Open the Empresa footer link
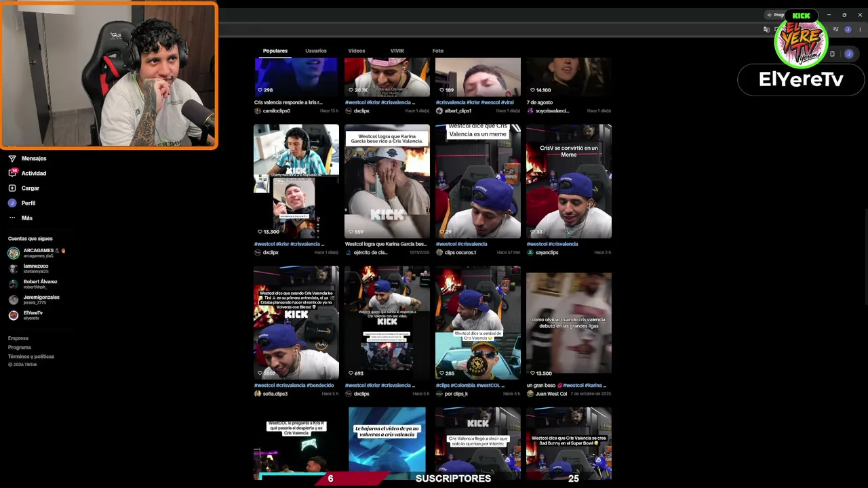 18,338
